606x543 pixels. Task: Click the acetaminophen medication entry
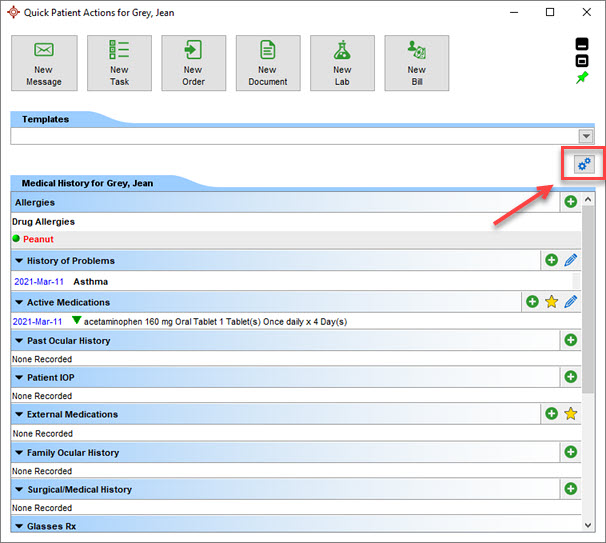[220, 321]
